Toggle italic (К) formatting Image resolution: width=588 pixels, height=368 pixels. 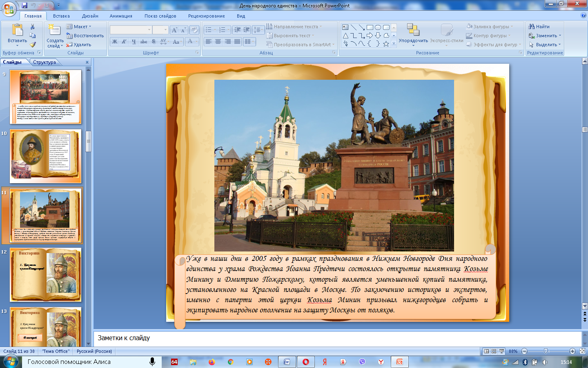point(124,42)
